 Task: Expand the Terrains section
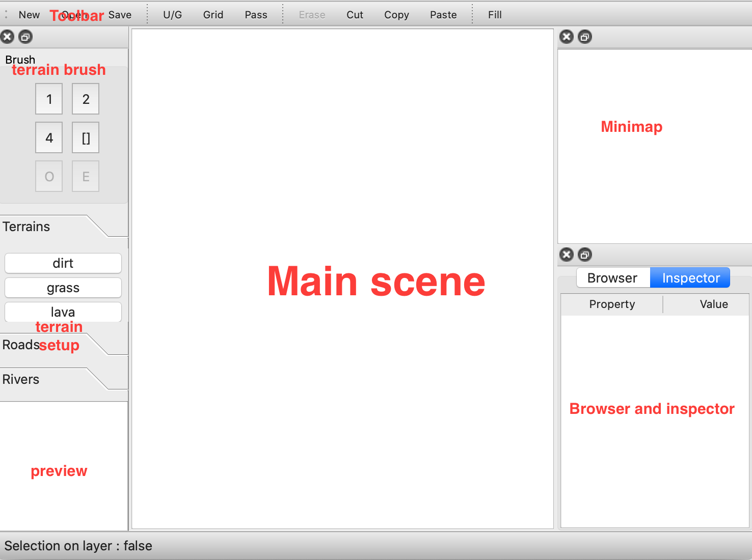(26, 227)
